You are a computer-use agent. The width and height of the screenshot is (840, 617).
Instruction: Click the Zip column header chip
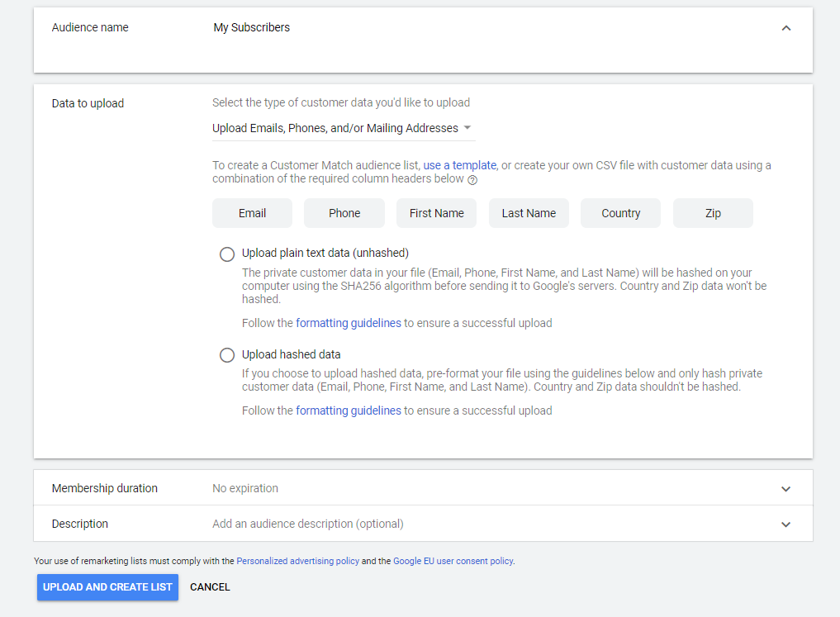(x=713, y=213)
